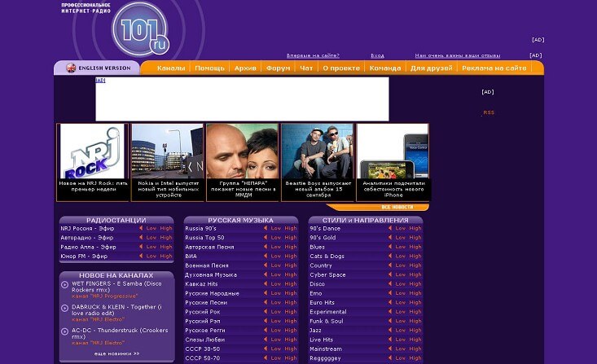Open the Для друзей menu tab
The image size is (597, 364).
[x=432, y=68]
